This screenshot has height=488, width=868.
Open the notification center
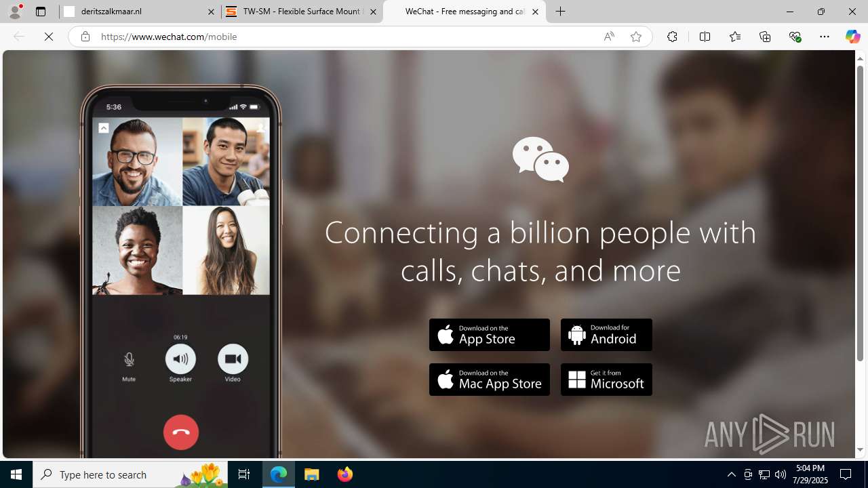tap(846, 474)
